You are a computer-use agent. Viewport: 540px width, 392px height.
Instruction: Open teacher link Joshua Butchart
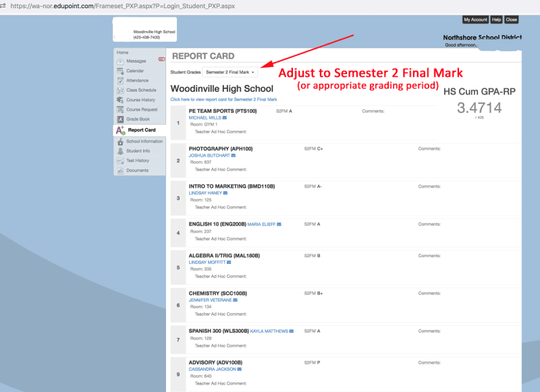(x=209, y=155)
